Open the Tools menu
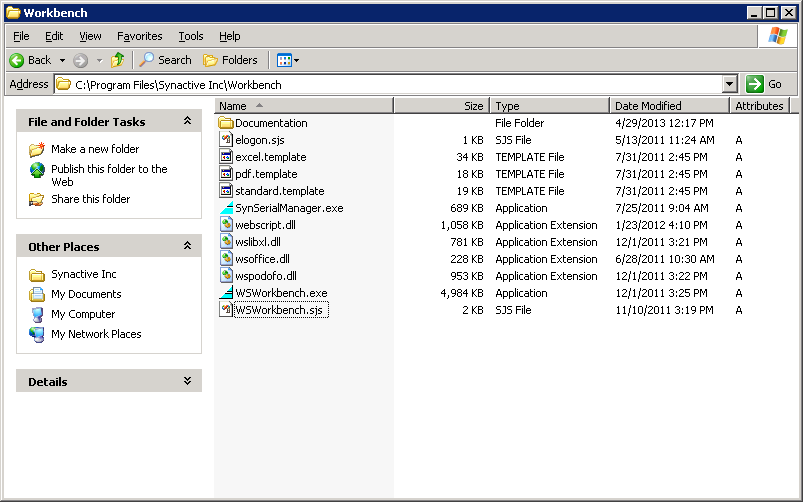This screenshot has width=803, height=502. 191,36
